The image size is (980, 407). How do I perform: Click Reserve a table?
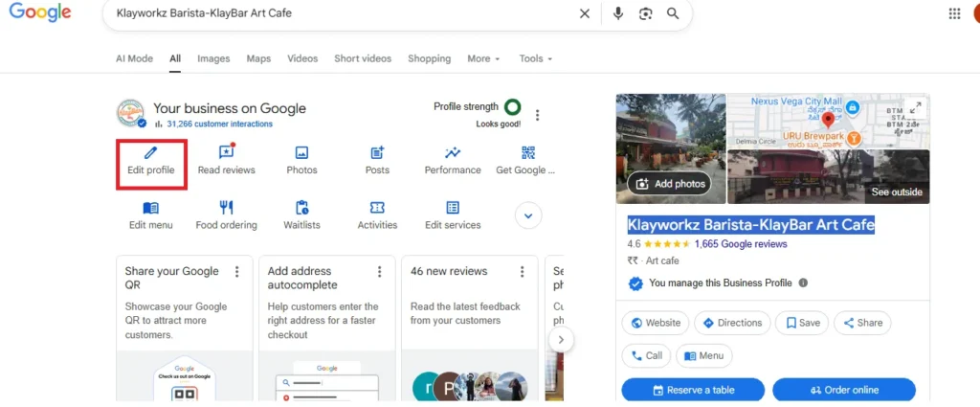coord(693,390)
